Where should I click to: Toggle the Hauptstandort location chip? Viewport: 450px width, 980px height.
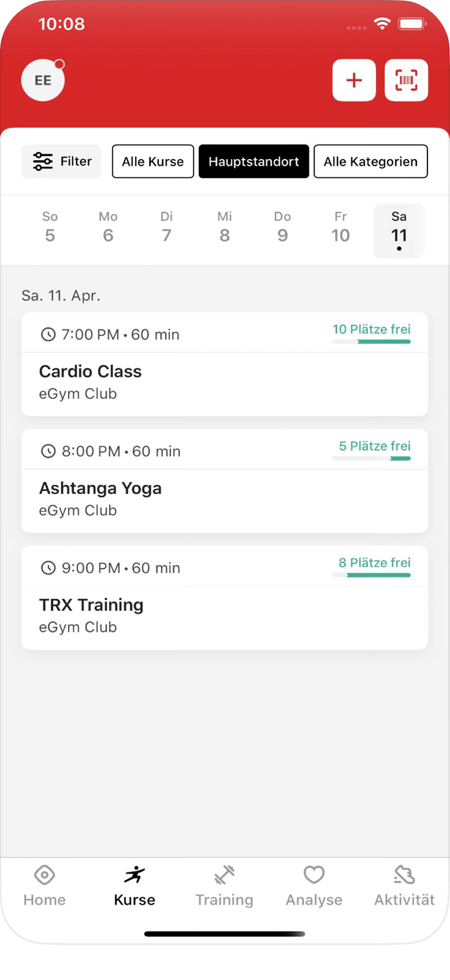254,161
